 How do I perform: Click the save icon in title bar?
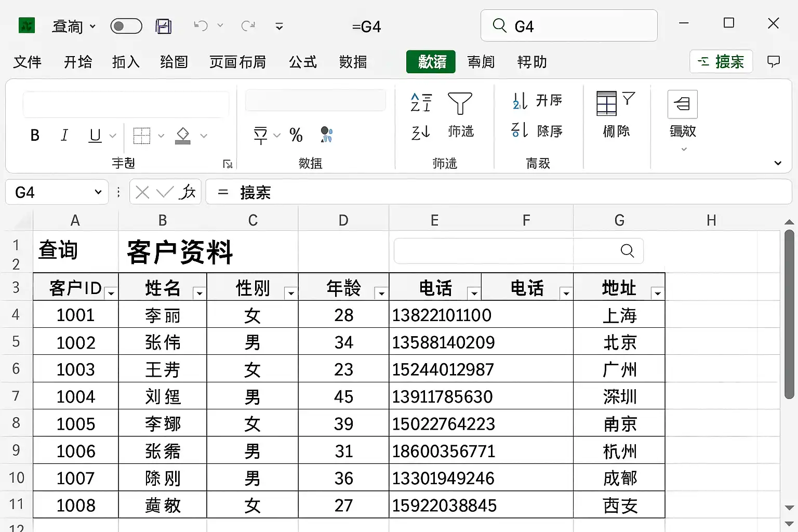[164, 26]
